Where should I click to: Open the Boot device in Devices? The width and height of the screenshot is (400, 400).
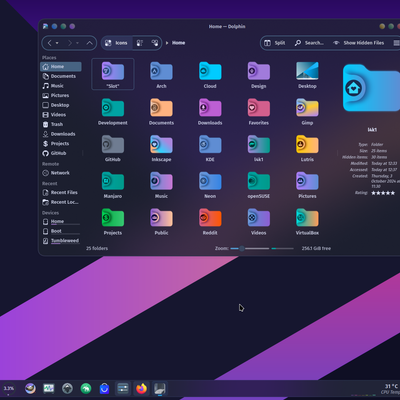[61, 231]
